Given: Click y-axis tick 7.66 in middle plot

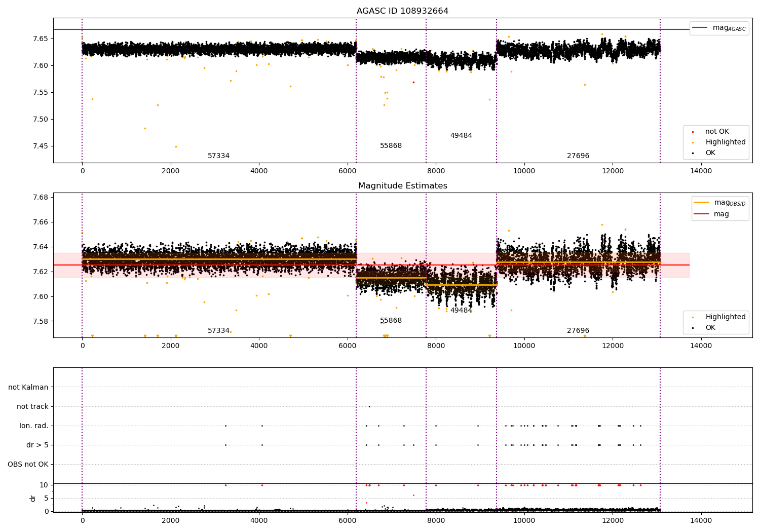Looking at the screenshot, I should pyautogui.click(x=40, y=222).
